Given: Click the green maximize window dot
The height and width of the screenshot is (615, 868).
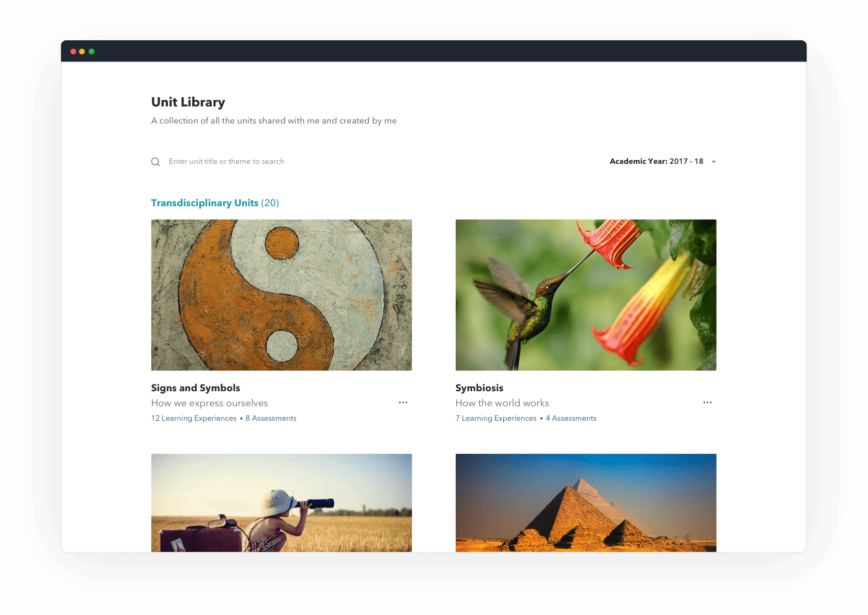Looking at the screenshot, I should (x=91, y=52).
